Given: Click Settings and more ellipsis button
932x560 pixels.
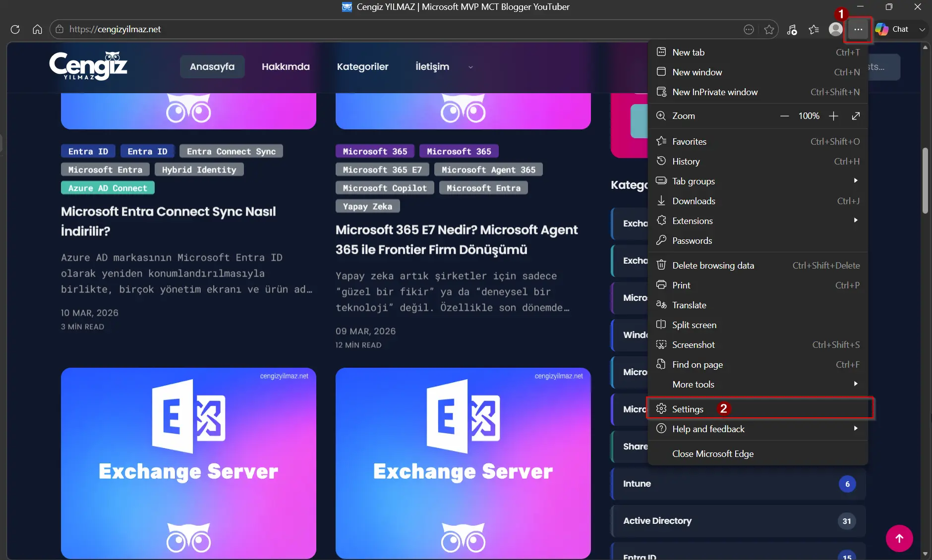Looking at the screenshot, I should coord(858,29).
